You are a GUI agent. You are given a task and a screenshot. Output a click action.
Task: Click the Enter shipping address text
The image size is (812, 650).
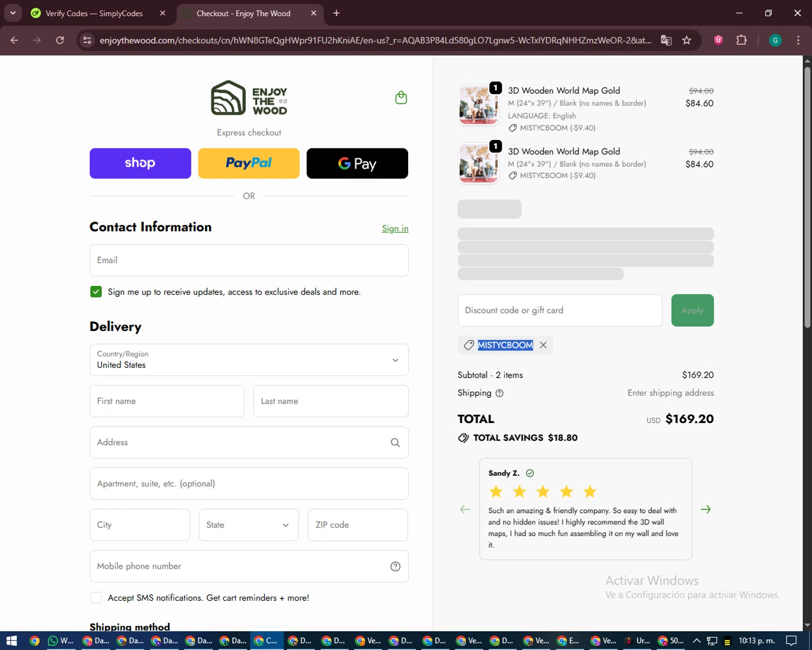671,393
